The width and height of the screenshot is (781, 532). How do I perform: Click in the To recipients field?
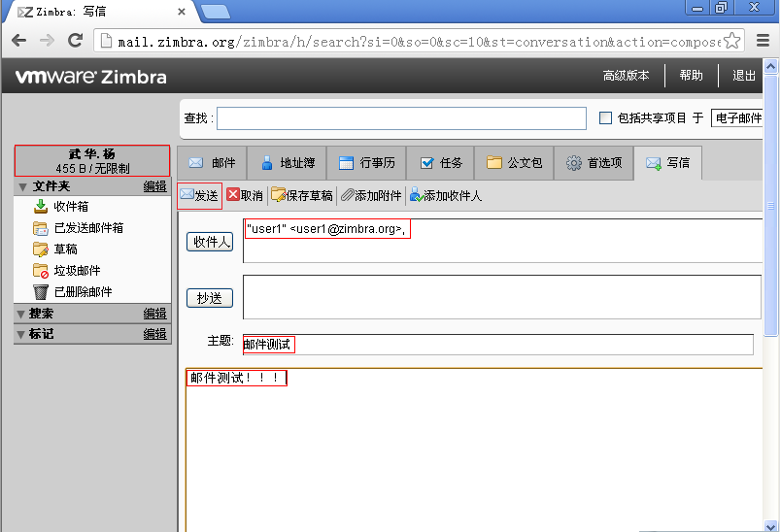point(502,241)
